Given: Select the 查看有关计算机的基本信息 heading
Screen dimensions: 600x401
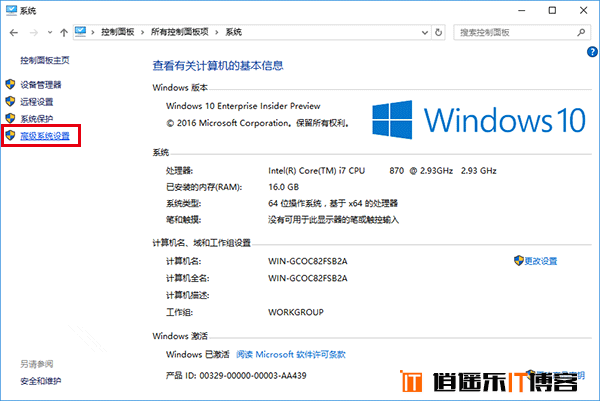Looking at the screenshot, I should coord(218,66).
